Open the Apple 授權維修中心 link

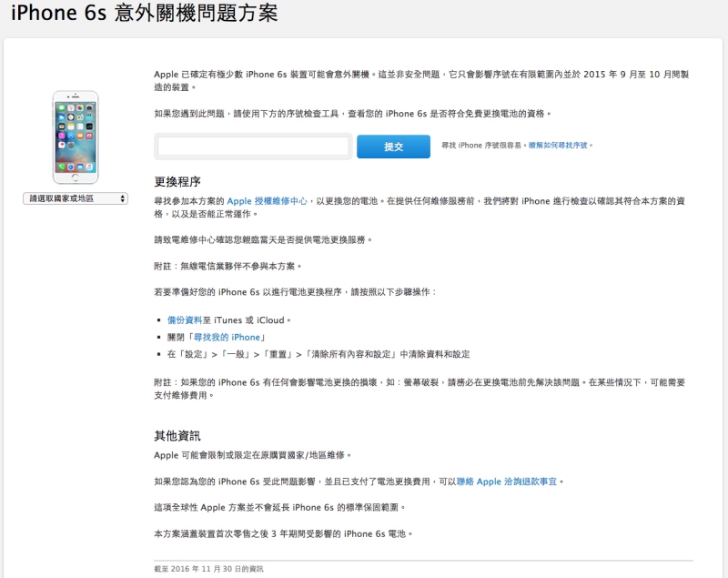coord(267,201)
